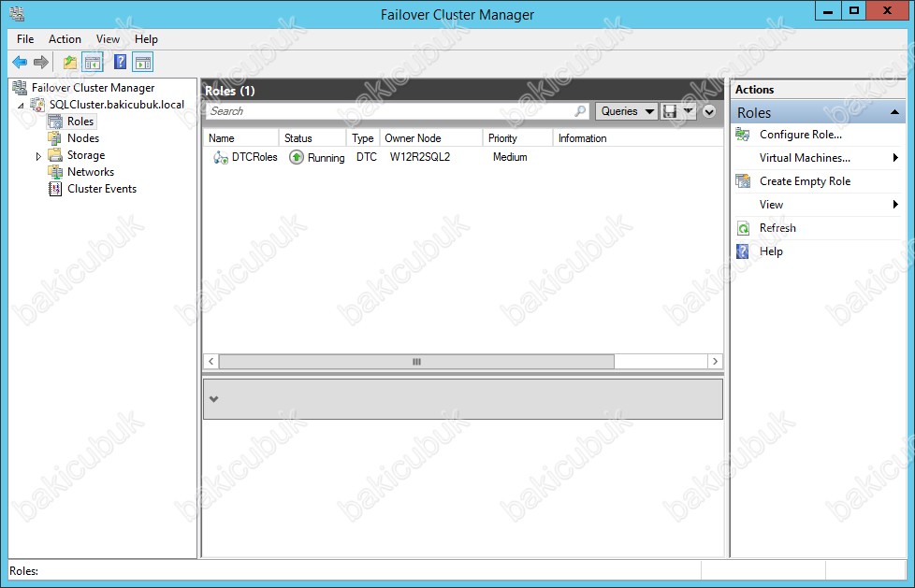Viewport: 915px width, 588px height.
Task: Click the scroll right arrow button
Action: click(x=716, y=362)
